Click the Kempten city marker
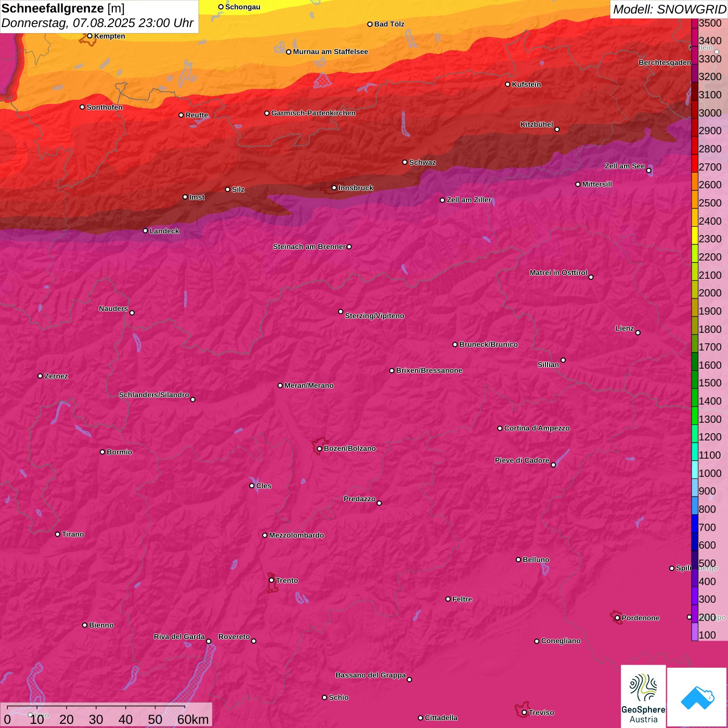The width and height of the screenshot is (728, 728). 90,36
